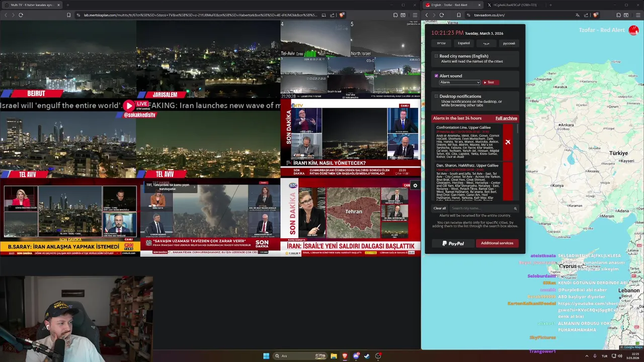Click the Tel-Aviv / North Israel multi-camera stream
The width and height of the screenshot is (644, 362).
coord(351,59)
